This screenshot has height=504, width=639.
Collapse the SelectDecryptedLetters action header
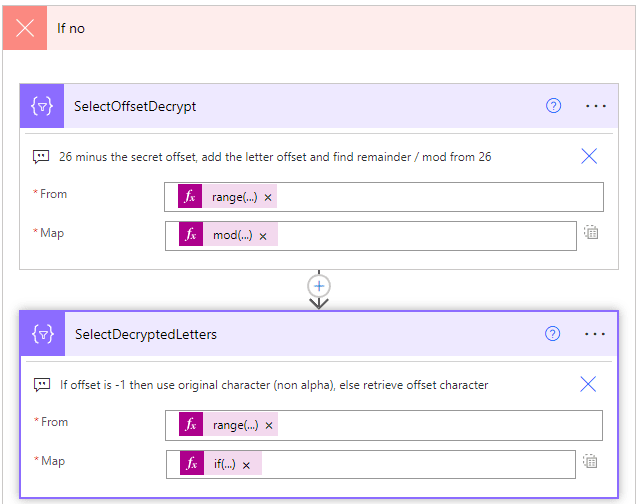tap(300, 334)
